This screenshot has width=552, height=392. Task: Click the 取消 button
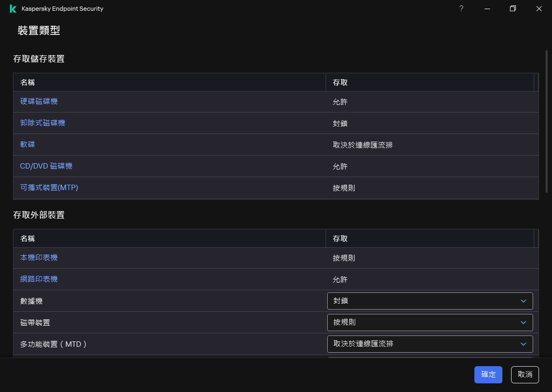click(525, 375)
